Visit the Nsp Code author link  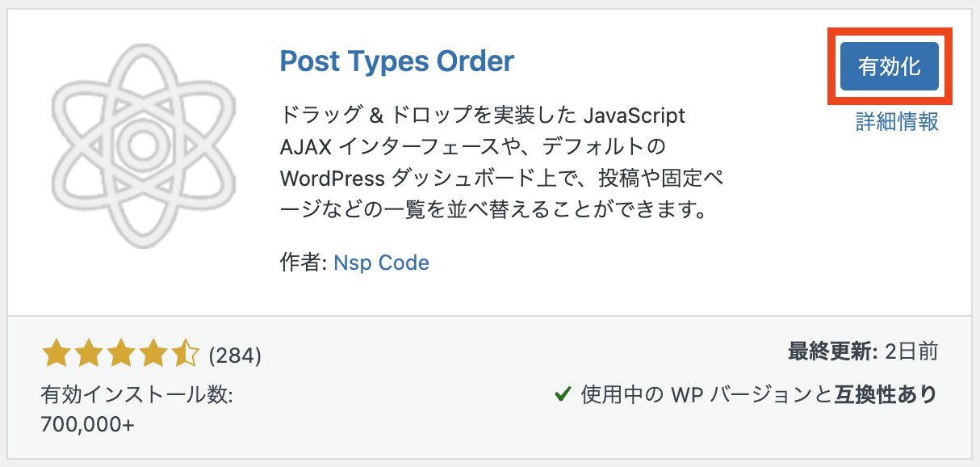click(381, 263)
